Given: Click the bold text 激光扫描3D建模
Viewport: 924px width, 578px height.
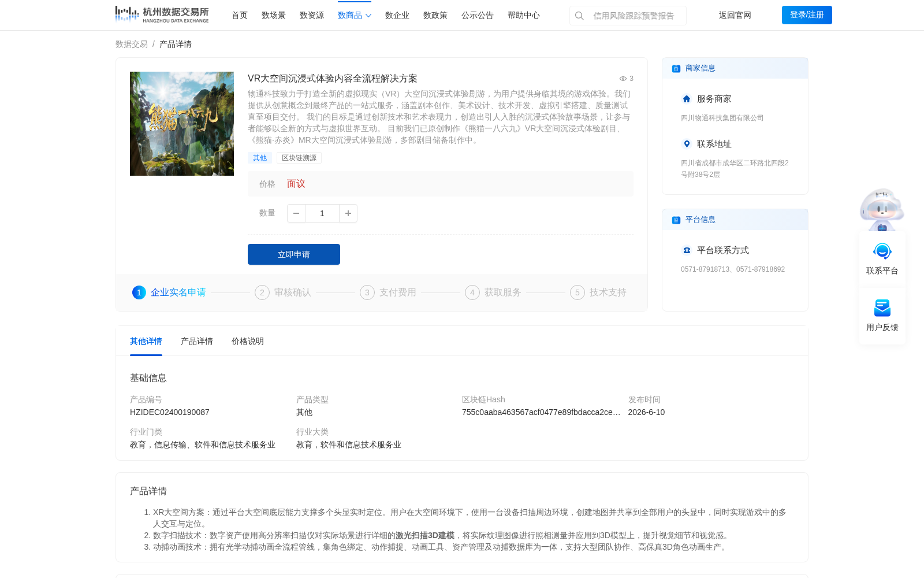Looking at the screenshot, I should (x=425, y=536).
